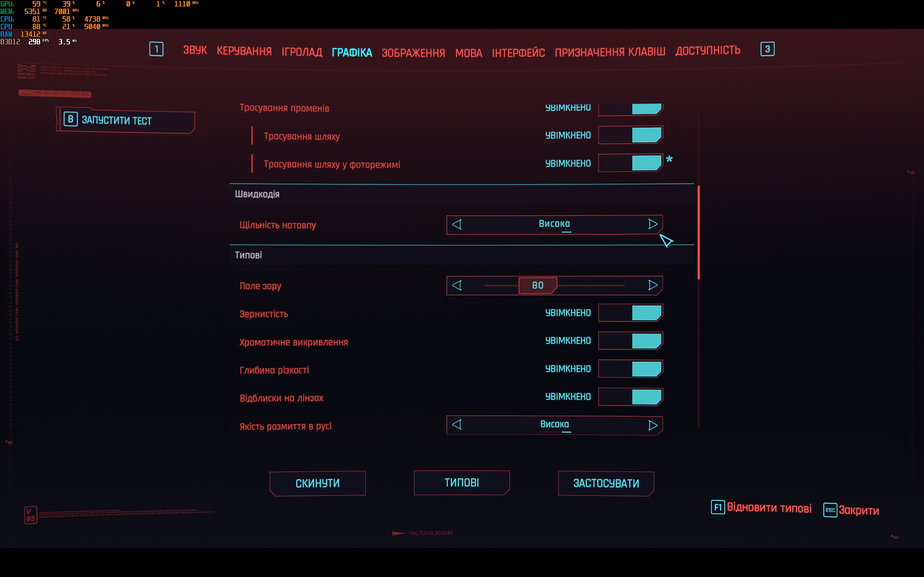924x577 pixels.
Task: Click right arrow of Щільність натовпу
Action: click(653, 224)
